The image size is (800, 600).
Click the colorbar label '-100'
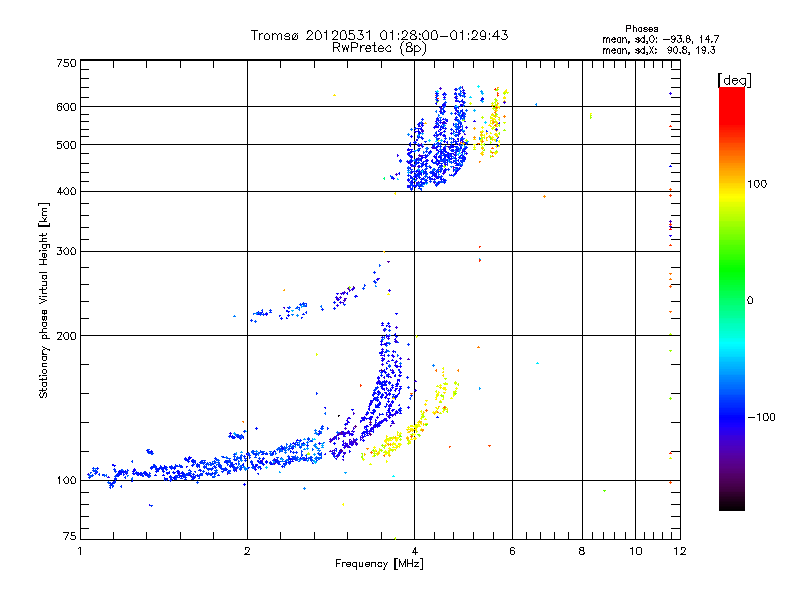762,417
